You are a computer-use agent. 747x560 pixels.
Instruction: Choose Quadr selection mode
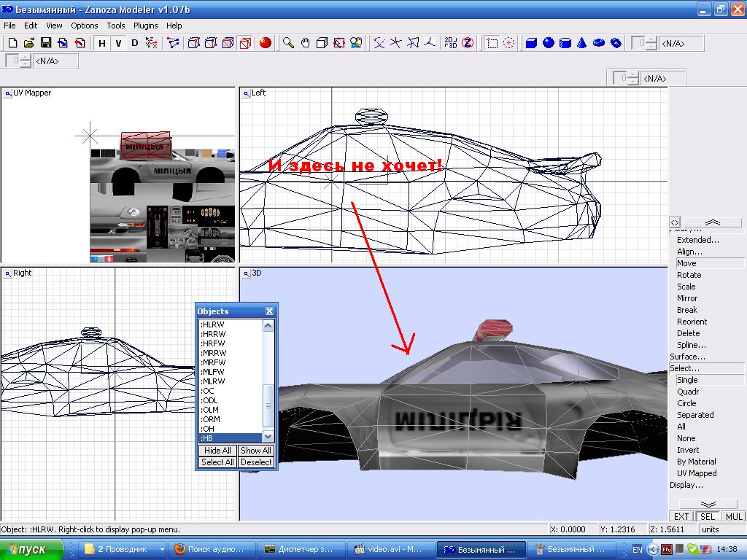pos(688,392)
